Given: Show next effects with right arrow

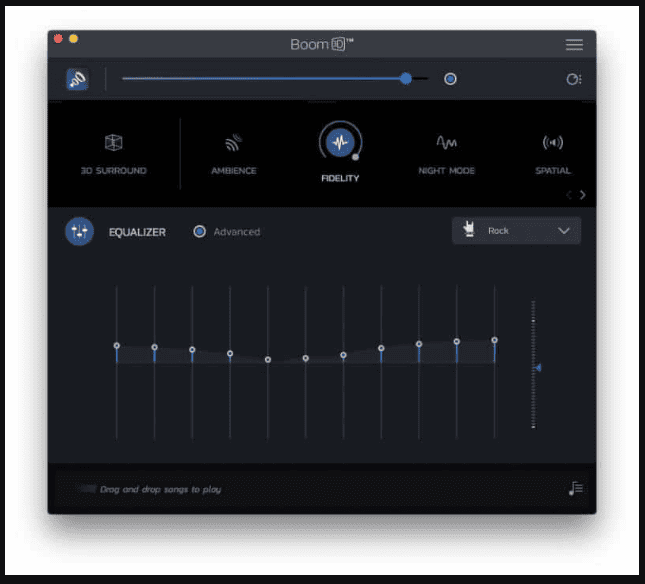Looking at the screenshot, I should tap(582, 195).
